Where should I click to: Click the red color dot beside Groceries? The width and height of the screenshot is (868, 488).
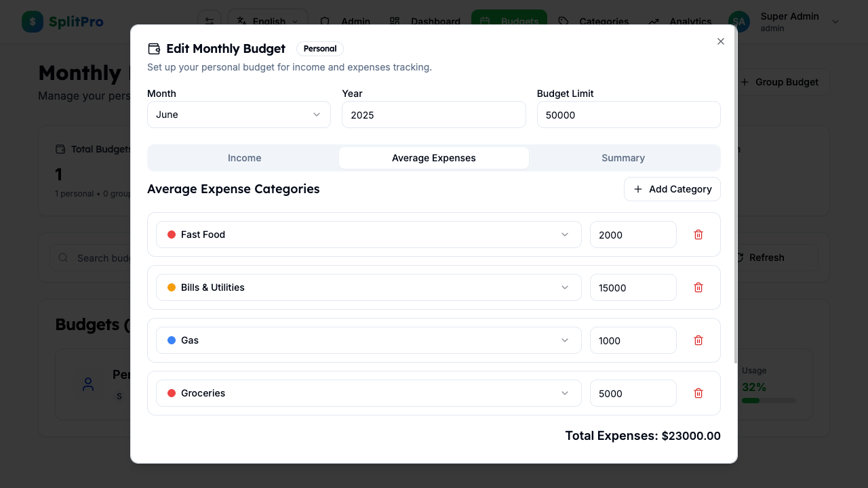point(172,393)
